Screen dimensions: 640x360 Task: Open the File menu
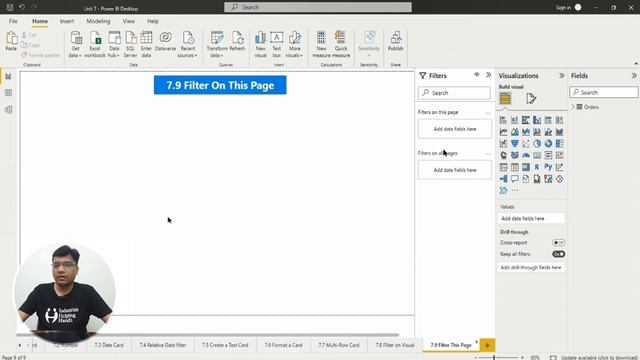[13, 21]
